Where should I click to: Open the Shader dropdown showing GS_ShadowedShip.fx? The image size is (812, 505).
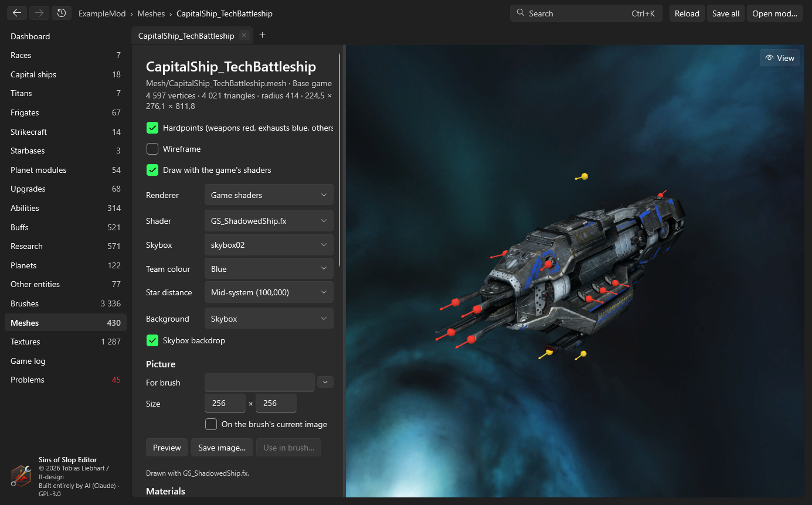269,221
